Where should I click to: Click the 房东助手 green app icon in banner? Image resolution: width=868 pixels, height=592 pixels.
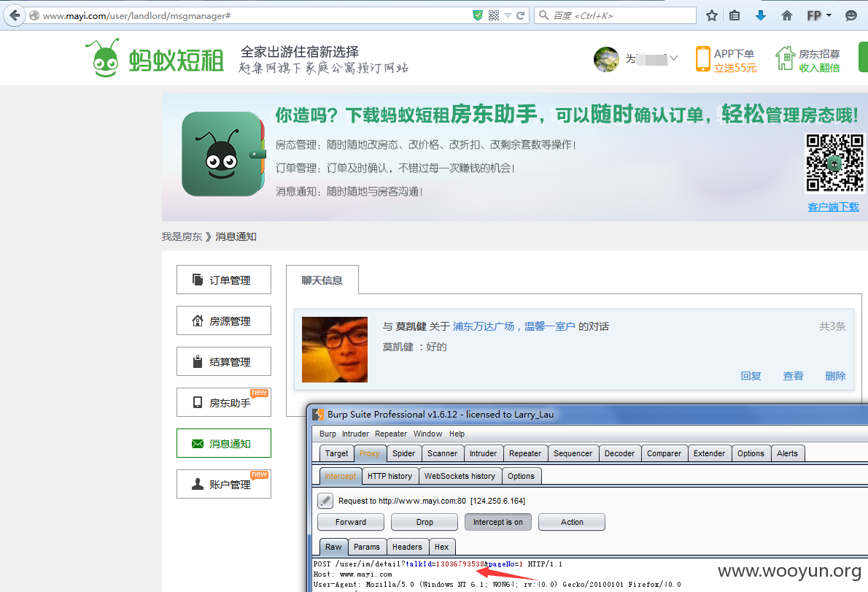coord(223,154)
